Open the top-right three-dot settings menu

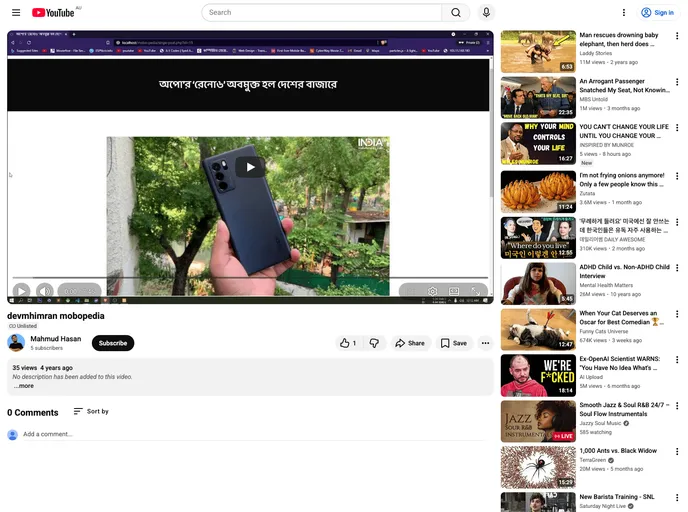pyautogui.click(x=624, y=13)
